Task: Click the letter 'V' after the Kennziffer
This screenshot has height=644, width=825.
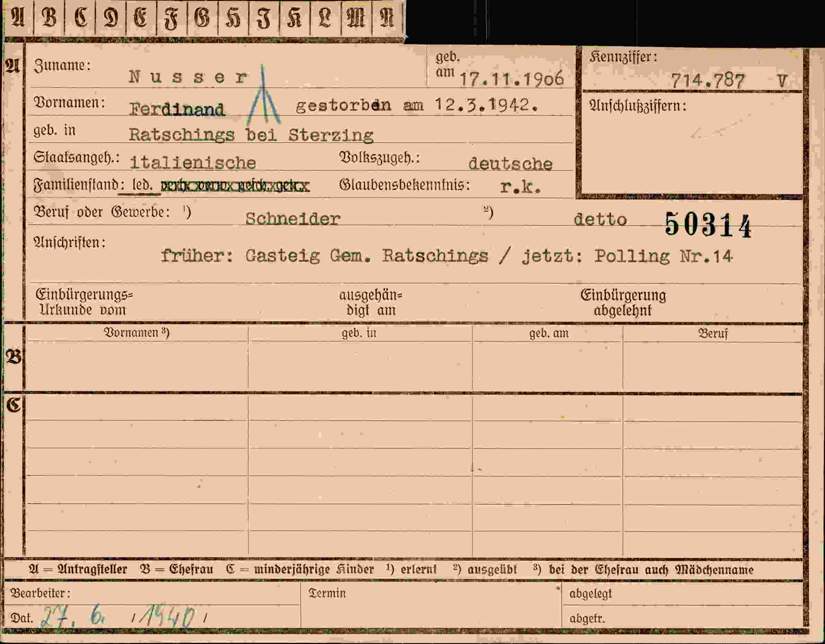Action: coord(782,81)
